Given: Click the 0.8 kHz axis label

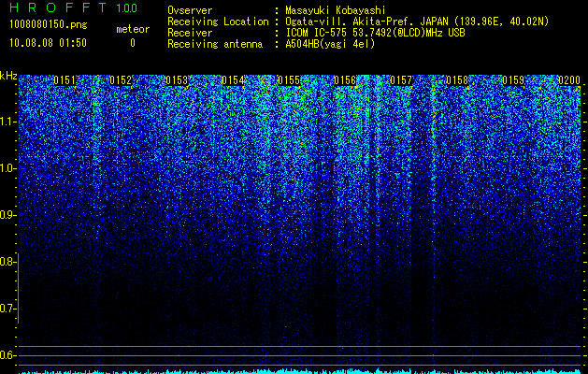Looking at the screenshot, I should (7, 262).
